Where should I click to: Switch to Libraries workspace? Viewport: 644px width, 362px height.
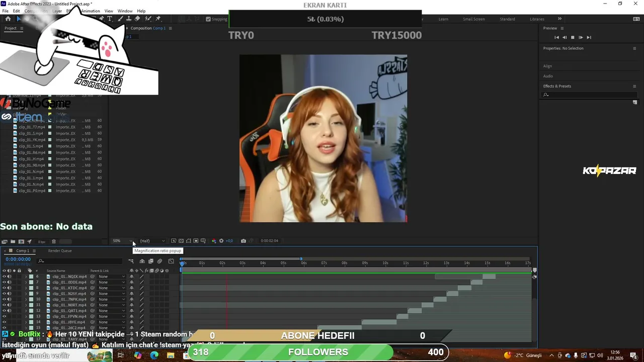(x=537, y=19)
